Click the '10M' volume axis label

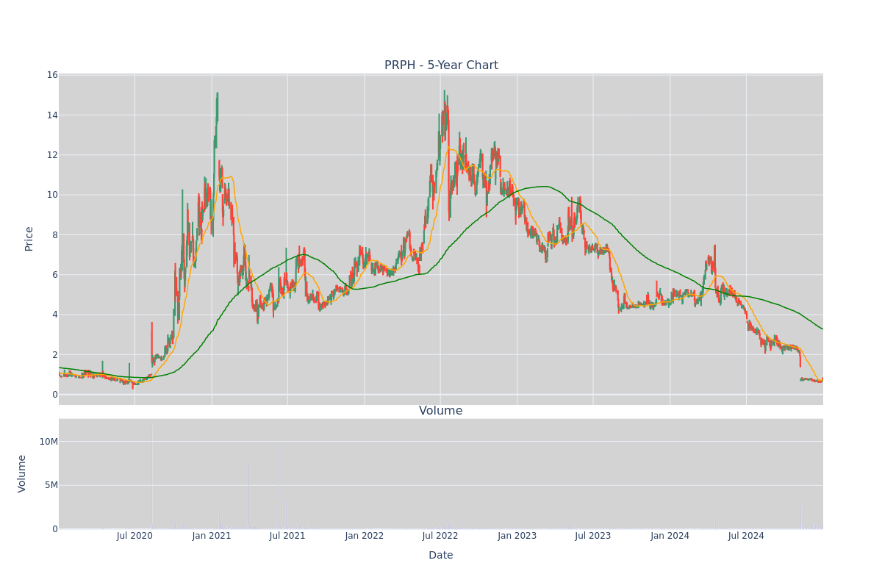click(49, 442)
